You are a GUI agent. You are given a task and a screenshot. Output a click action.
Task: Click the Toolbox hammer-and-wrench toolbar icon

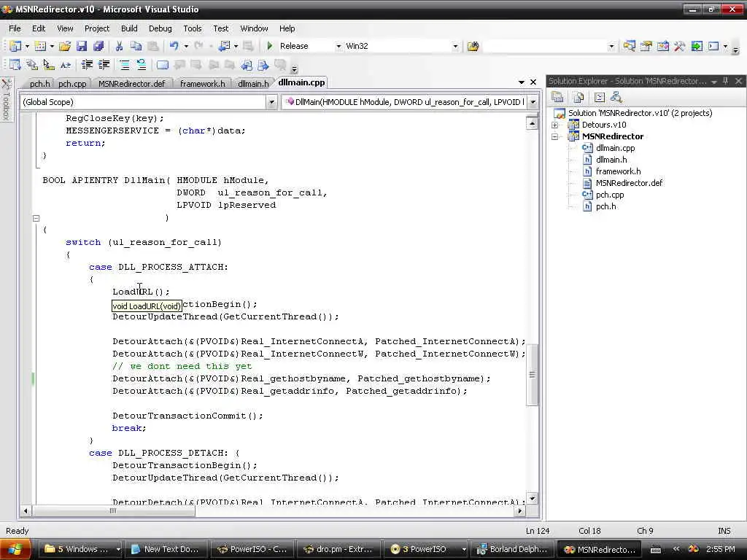pos(680,46)
